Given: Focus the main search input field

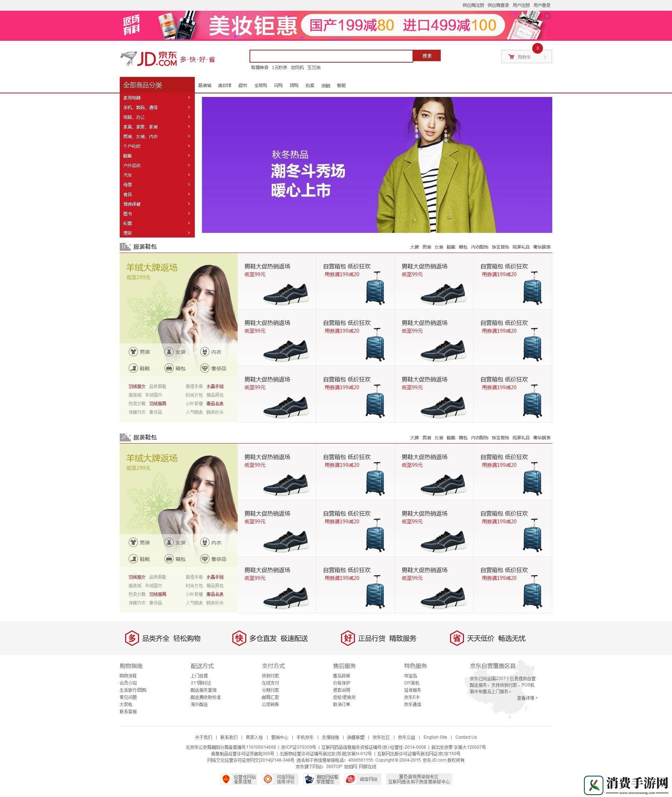Looking at the screenshot, I should (331, 56).
